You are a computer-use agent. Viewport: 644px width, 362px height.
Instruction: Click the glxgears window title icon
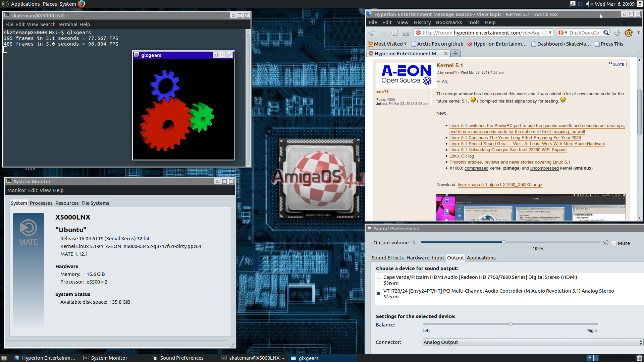coord(137,55)
